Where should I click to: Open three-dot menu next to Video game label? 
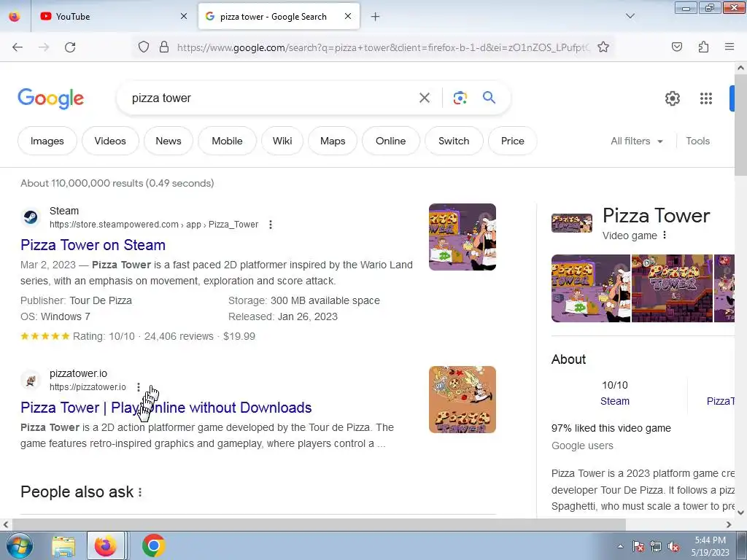(665, 236)
